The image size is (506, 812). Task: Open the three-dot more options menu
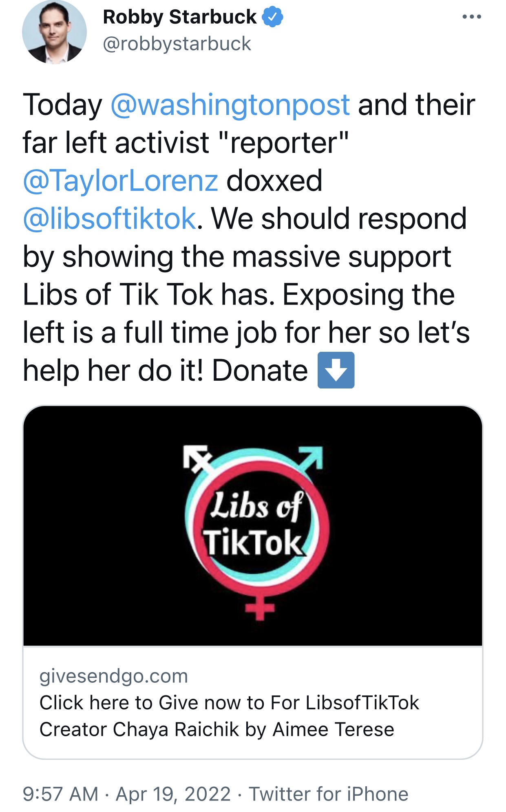tap(472, 17)
